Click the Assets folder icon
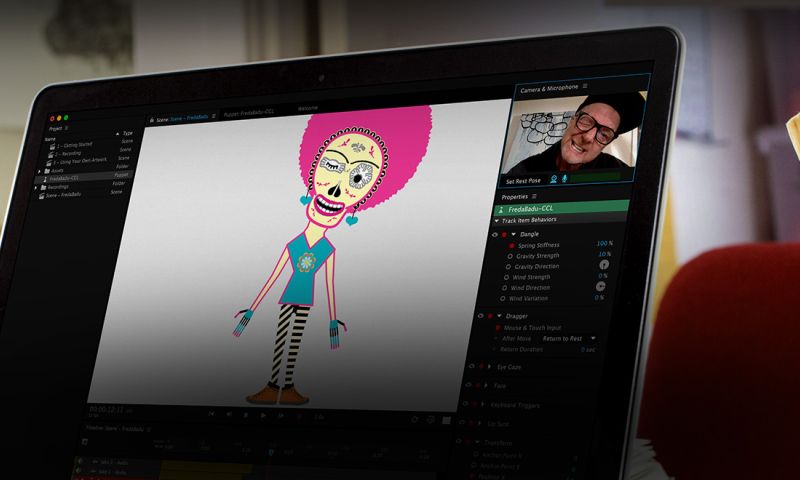 click(46, 171)
